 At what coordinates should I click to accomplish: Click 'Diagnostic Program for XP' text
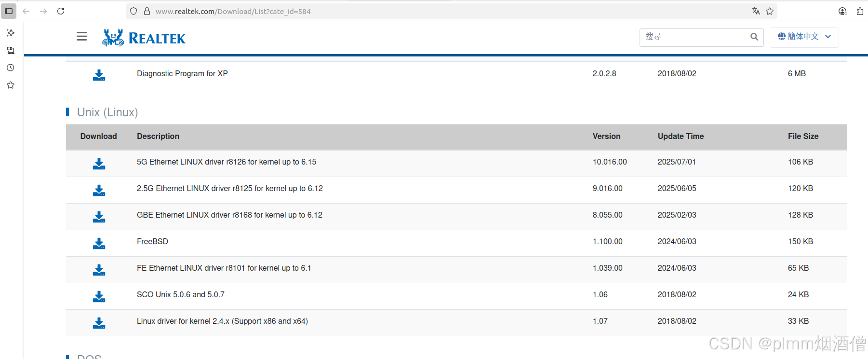coord(182,74)
